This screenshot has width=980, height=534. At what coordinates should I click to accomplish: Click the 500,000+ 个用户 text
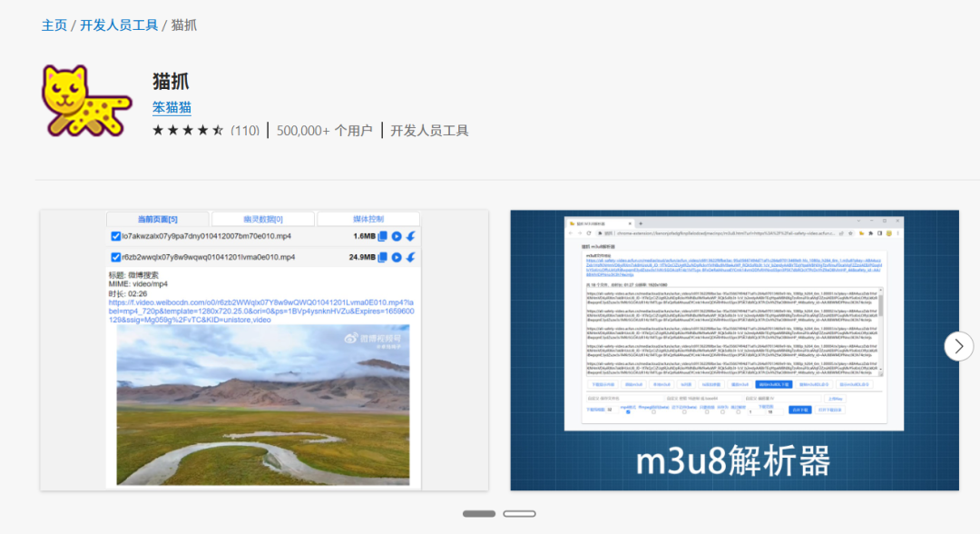(324, 131)
